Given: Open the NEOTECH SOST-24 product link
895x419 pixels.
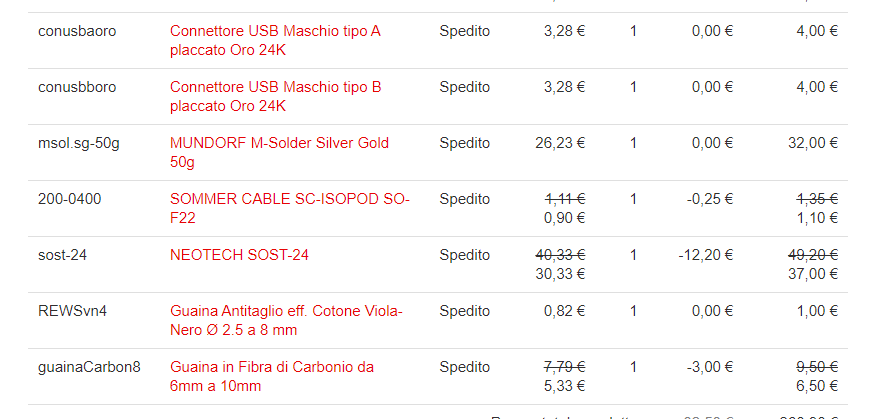Looking at the screenshot, I should pyautogui.click(x=239, y=255).
